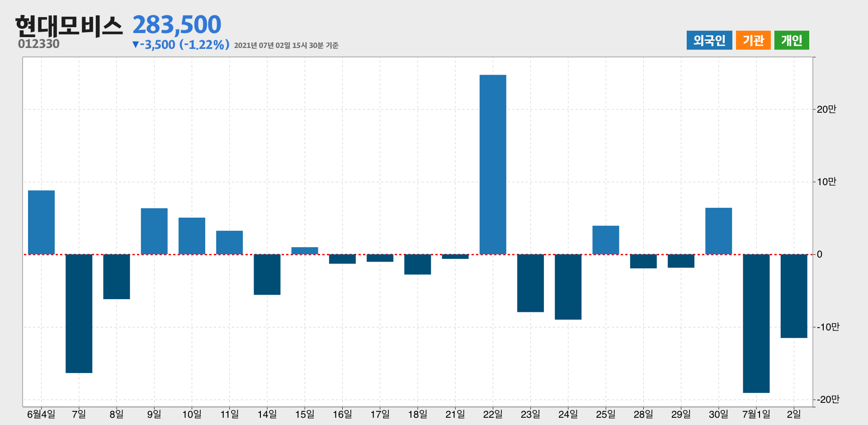Click the 16일 date label

[x=342, y=414]
